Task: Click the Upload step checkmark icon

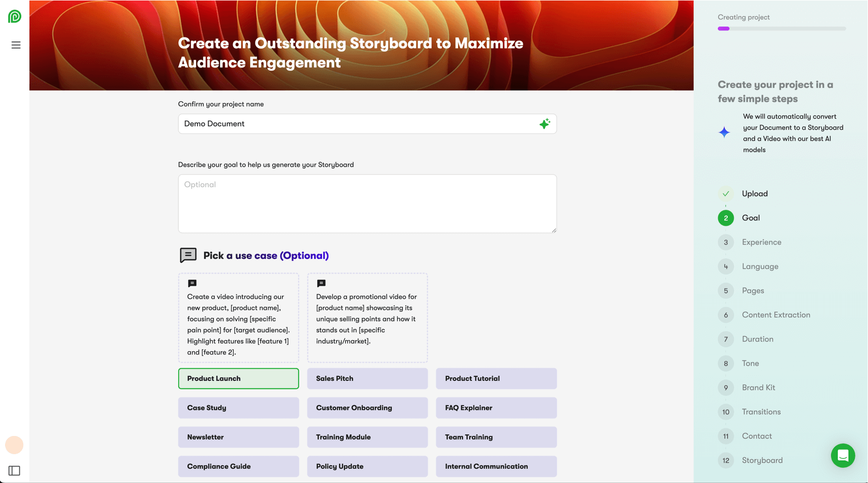Action: click(x=726, y=194)
